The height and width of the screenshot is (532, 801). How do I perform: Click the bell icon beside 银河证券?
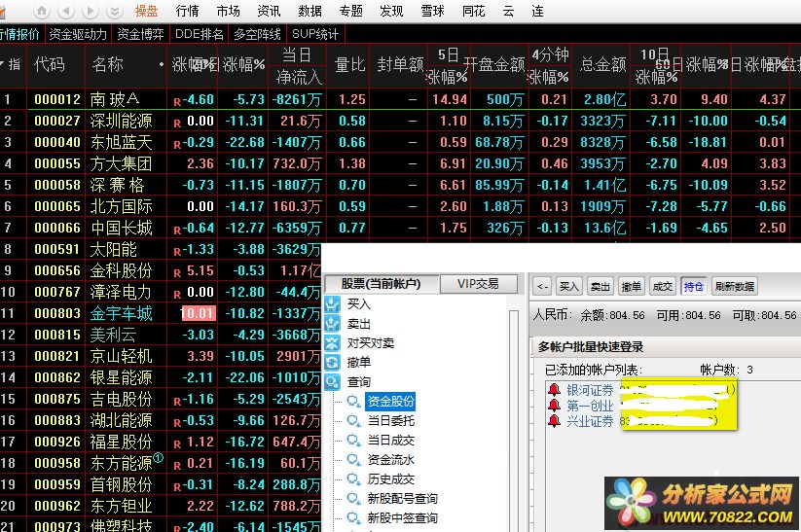pos(554,390)
